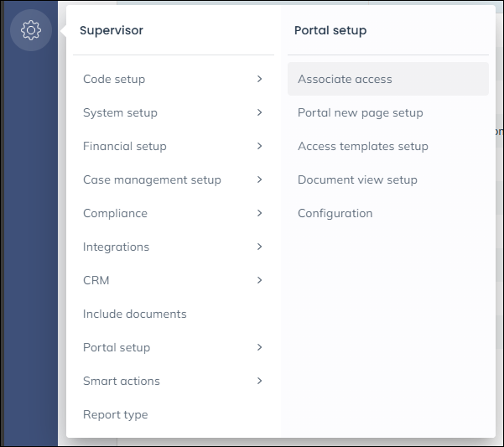Expand the System setup chevron

click(260, 112)
